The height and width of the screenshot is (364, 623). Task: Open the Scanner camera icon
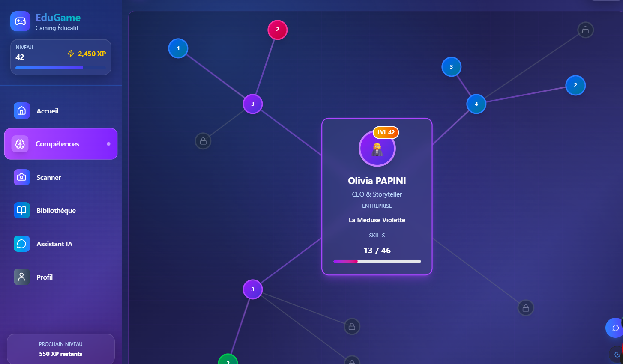(21, 177)
